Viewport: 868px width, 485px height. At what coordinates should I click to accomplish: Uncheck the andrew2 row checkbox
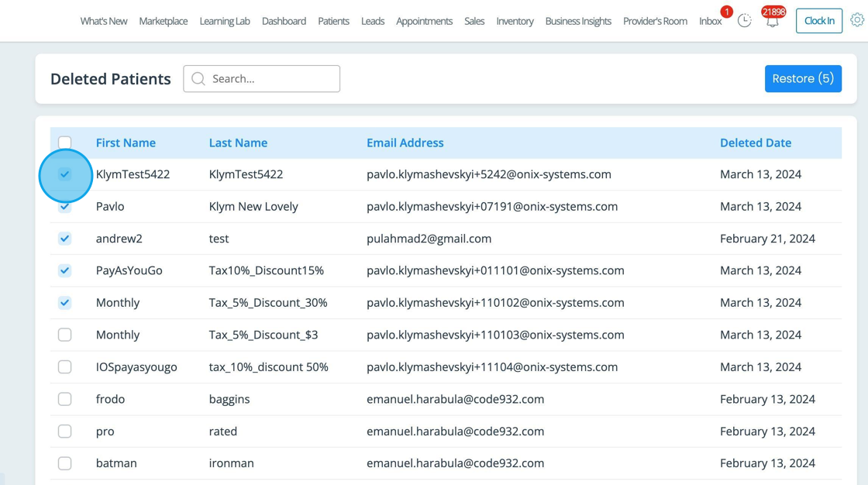tap(65, 239)
